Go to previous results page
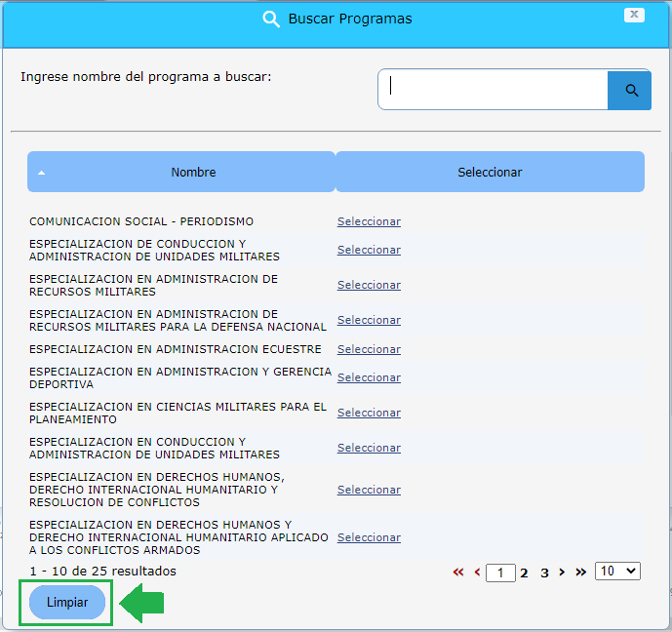Viewport: 672px width, 632px height. pos(477,573)
